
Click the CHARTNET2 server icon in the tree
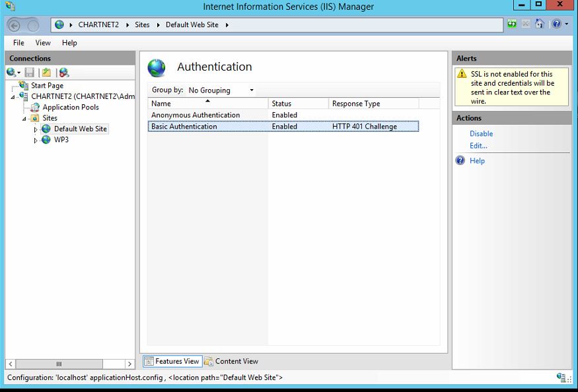pyautogui.click(x=24, y=96)
